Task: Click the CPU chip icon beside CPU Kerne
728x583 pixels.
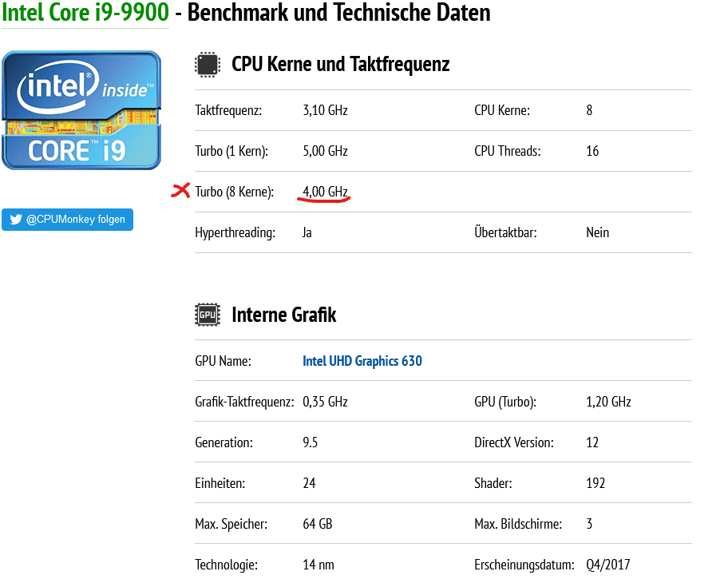Action: [208, 65]
